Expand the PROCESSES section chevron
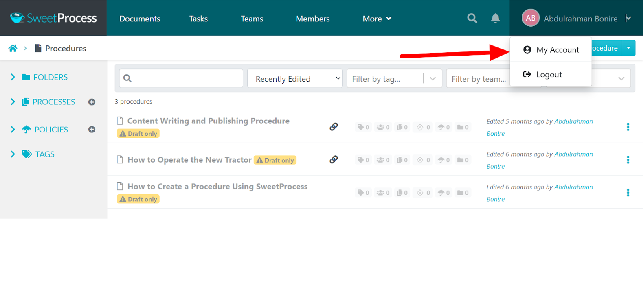Viewport: 644px width, 281px height. 13,102
